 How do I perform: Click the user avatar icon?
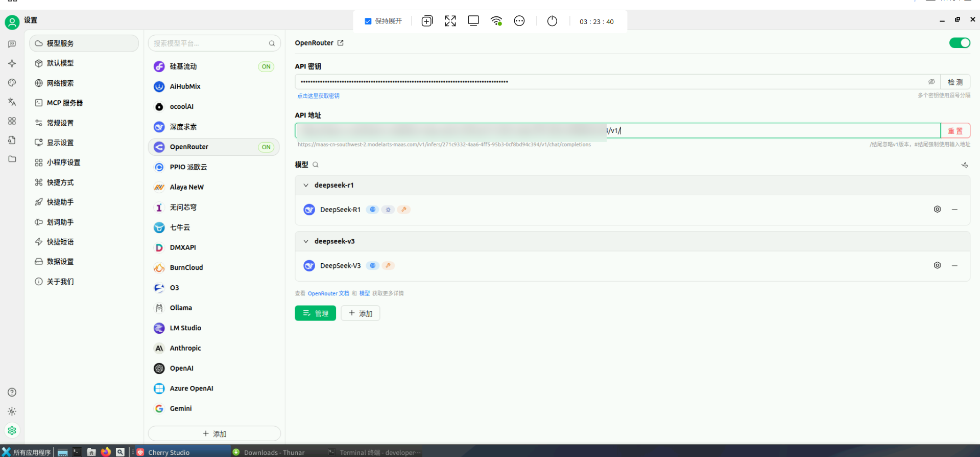[12, 22]
